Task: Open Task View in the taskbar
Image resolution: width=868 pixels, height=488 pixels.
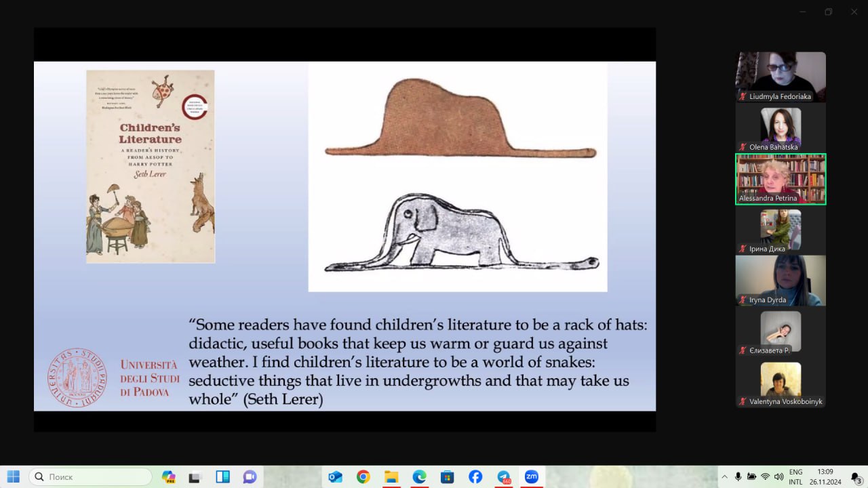Action: 195,476
